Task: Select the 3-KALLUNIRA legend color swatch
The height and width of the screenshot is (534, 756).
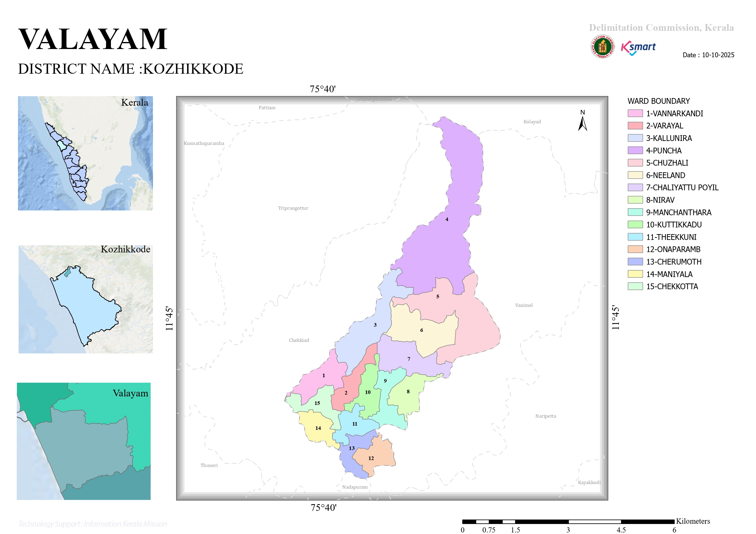Action: click(x=635, y=138)
